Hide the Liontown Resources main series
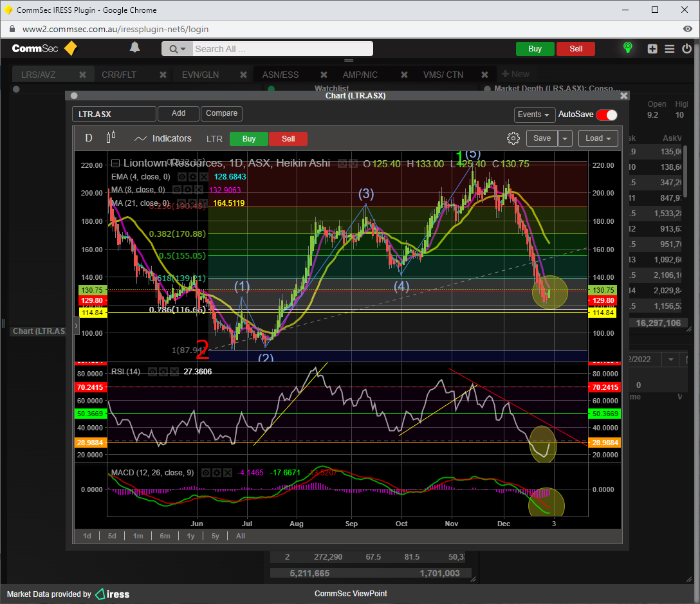 click(x=342, y=164)
